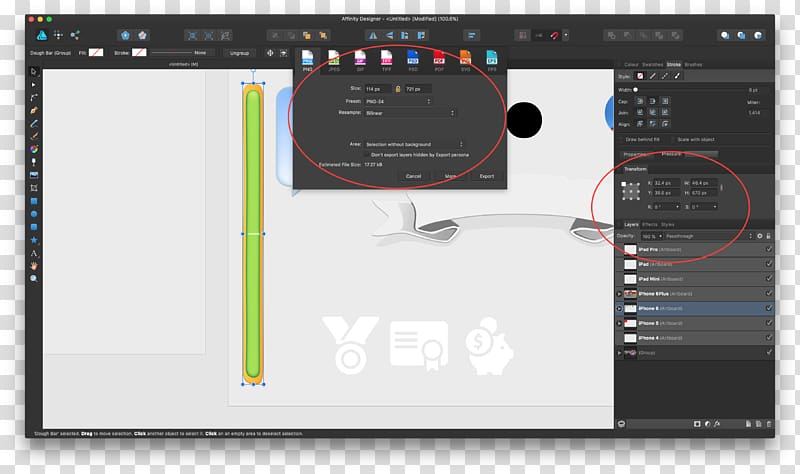Viewport: 800px width, 474px height.
Task: Open the Resample Bilinear dropdown
Action: coord(410,113)
